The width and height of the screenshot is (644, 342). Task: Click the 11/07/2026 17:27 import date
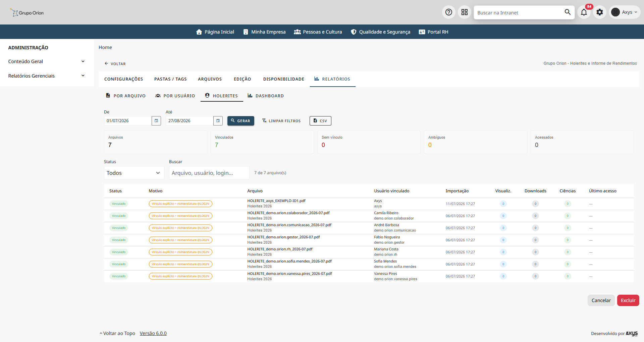tap(460, 204)
